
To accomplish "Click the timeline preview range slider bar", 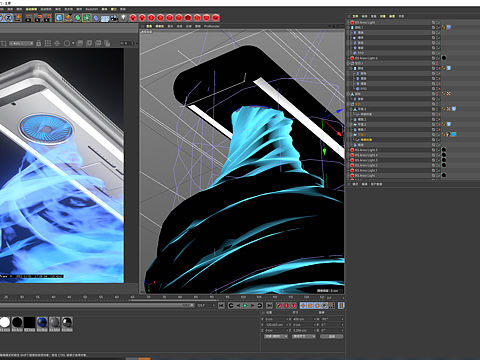I will pyautogui.click(x=97, y=305).
